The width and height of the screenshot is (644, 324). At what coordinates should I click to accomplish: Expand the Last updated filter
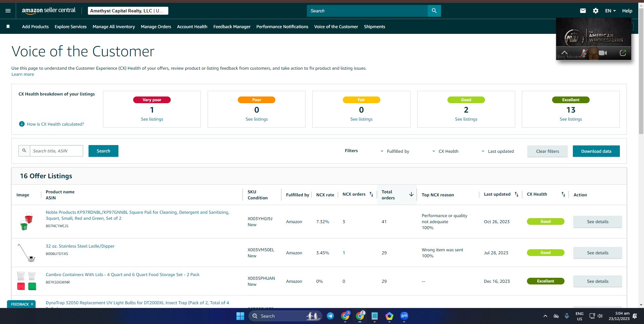pos(497,151)
